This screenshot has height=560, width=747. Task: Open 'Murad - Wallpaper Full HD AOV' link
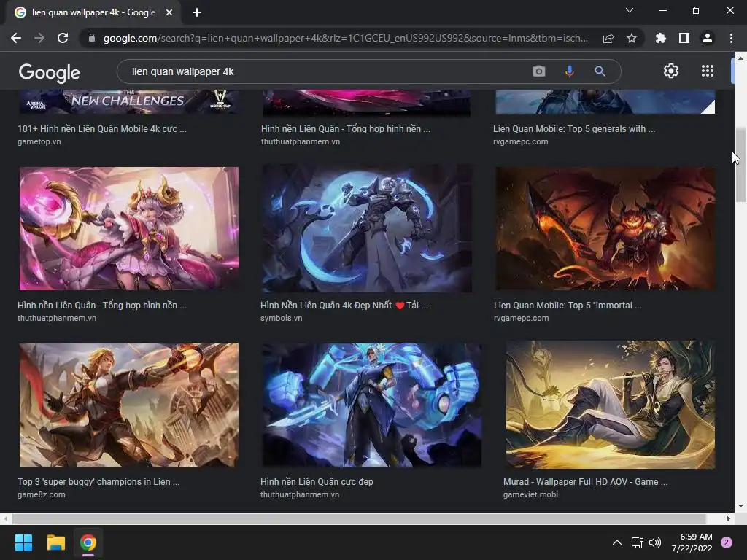point(586,481)
